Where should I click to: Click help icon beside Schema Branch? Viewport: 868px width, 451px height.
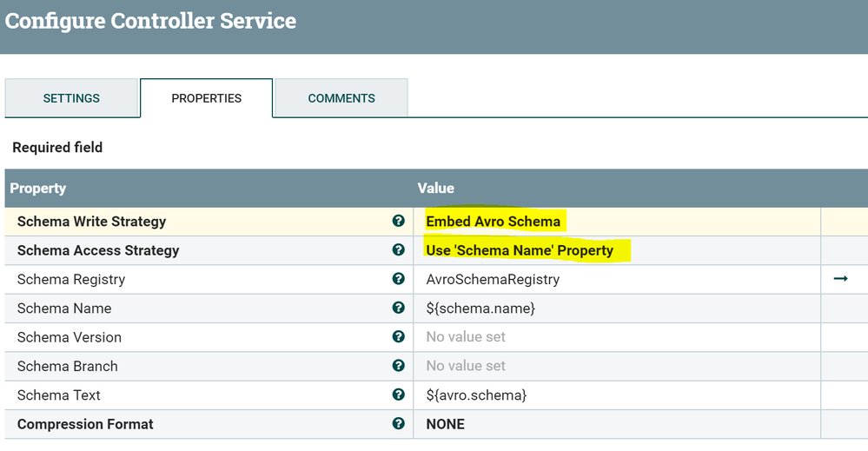pyautogui.click(x=398, y=366)
